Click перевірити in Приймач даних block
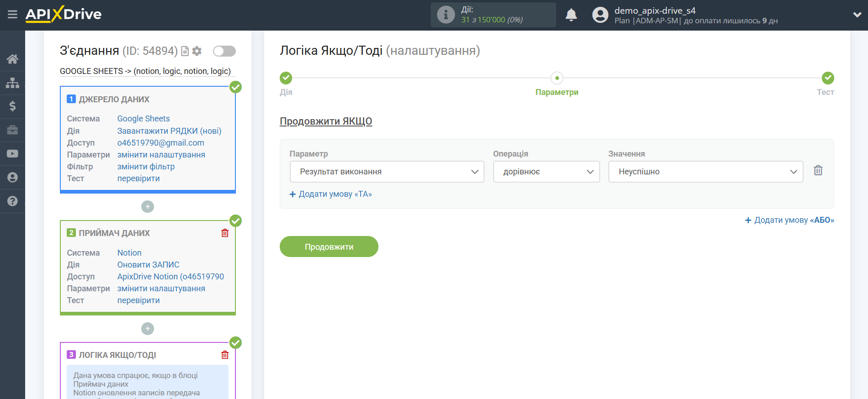 coord(138,300)
